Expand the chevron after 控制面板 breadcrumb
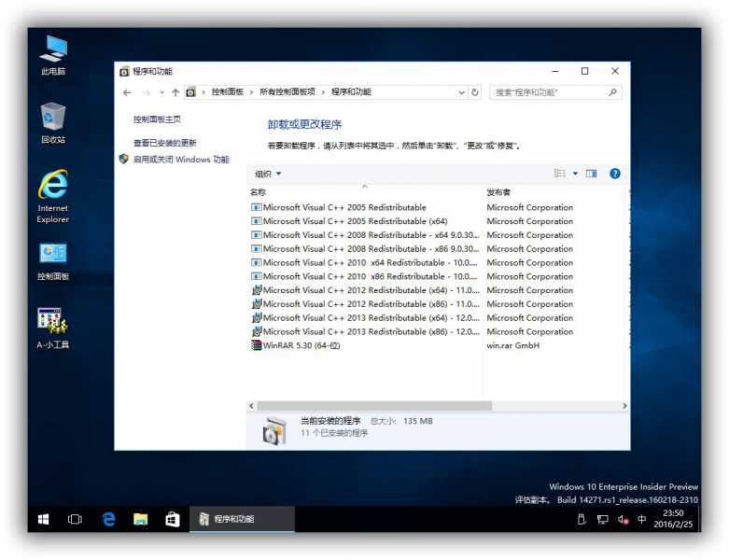 [x=251, y=92]
